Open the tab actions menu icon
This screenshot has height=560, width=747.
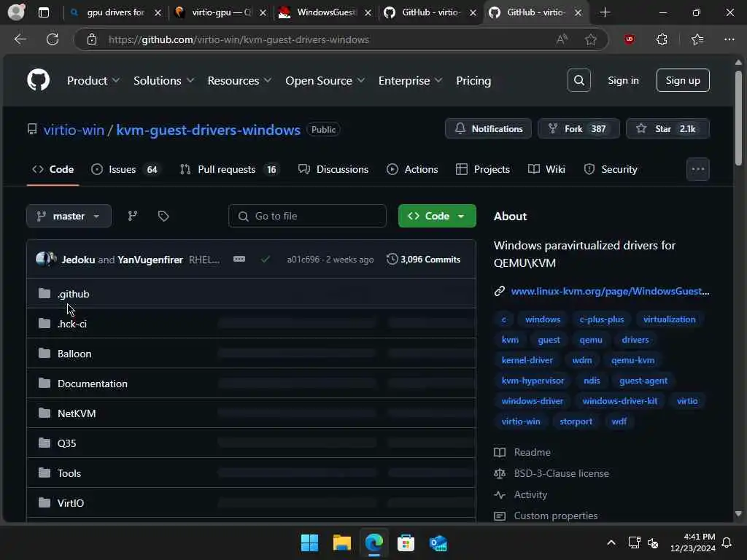[43, 12]
